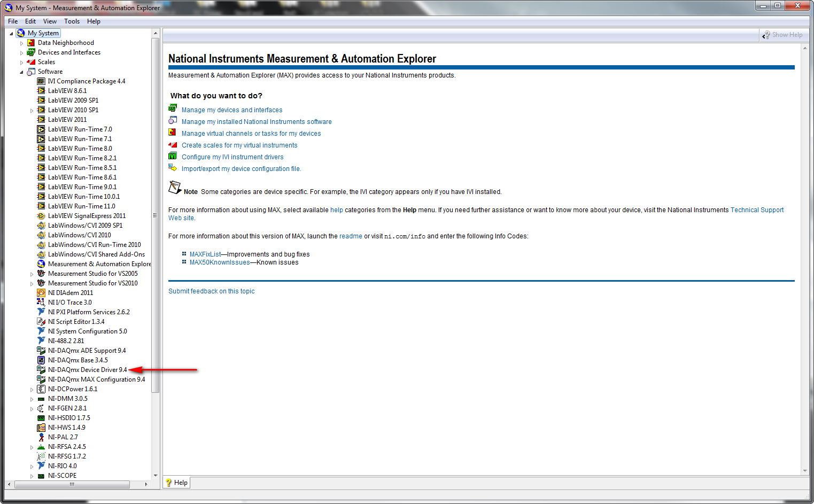Open the File menu
The image size is (814, 504).
click(x=13, y=21)
